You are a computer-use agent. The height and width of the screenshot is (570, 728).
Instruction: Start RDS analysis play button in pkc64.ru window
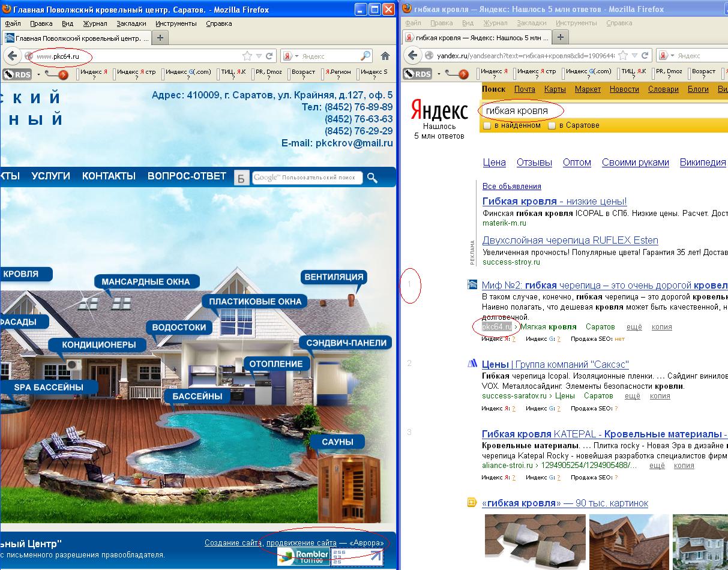[x=63, y=74]
